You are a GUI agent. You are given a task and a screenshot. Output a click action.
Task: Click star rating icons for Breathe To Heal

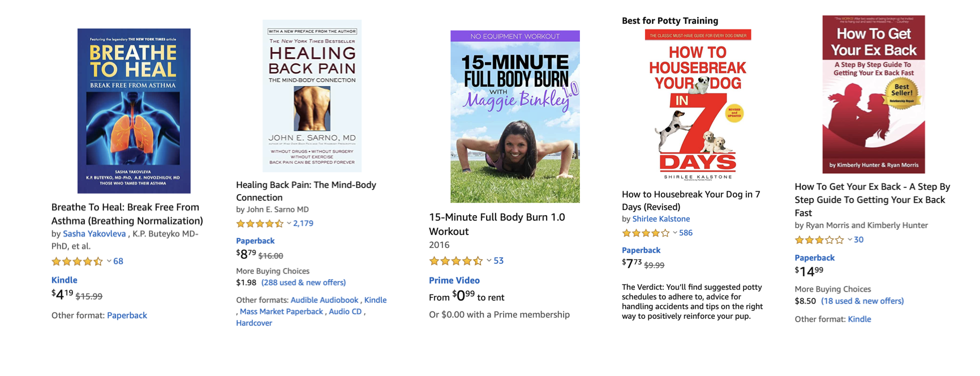point(77,262)
